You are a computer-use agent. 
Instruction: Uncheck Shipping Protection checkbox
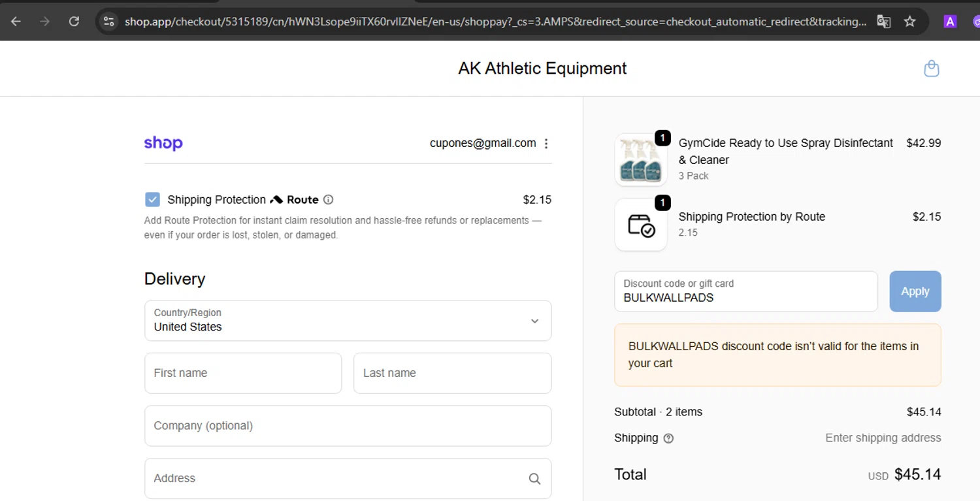pyautogui.click(x=152, y=200)
